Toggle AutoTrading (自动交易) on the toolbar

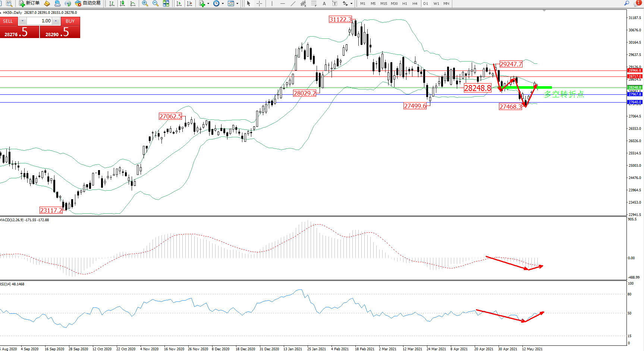pos(88,3)
